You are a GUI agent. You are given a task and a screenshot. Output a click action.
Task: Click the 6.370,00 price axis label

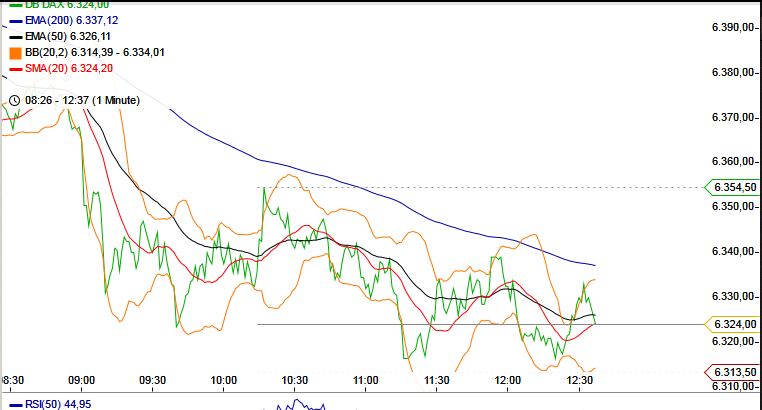pos(733,117)
